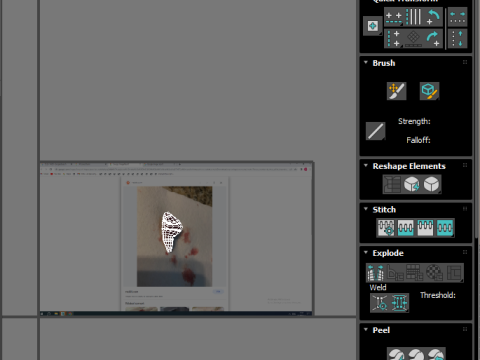Click the Set Pivot icon in Quick Transform
The image size is (480, 360).
(x=372, y=26)
